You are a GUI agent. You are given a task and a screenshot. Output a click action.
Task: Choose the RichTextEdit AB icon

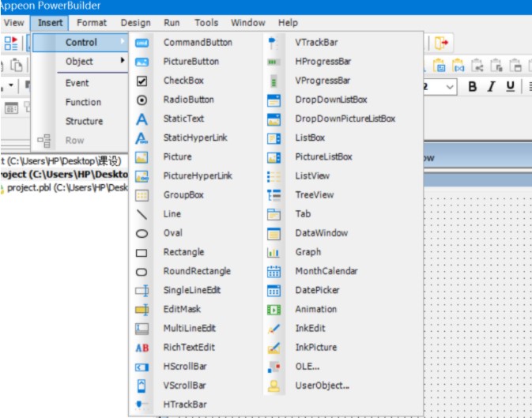(x=141, y=348)
